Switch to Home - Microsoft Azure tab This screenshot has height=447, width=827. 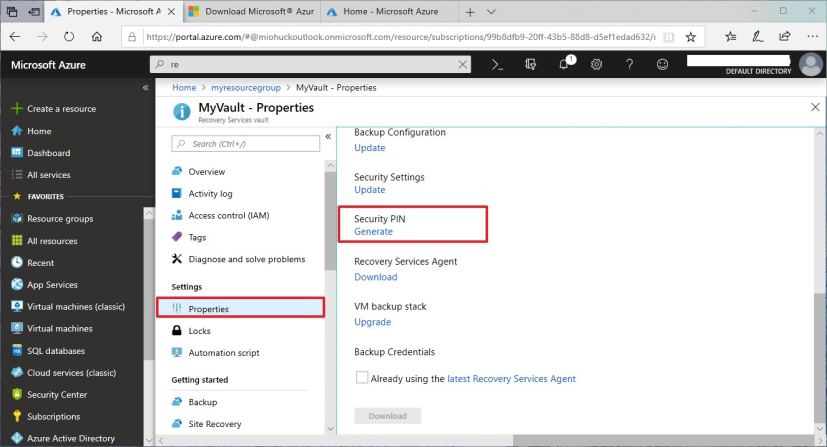coord(390,11)
